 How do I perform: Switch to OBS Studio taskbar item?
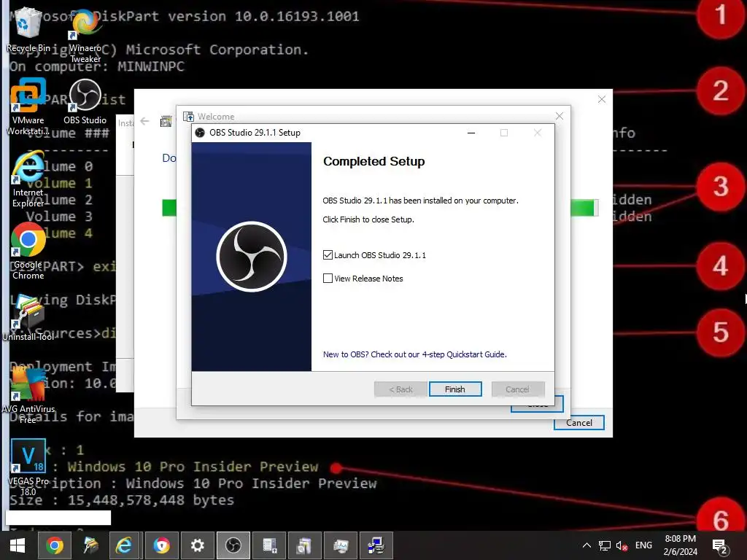click(x=233, y=545)
